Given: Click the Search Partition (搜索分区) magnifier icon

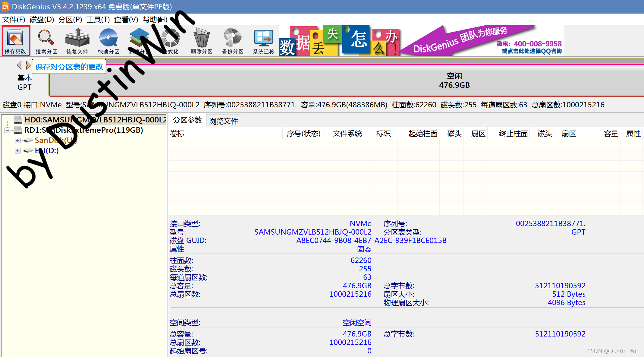Looking at the screenshot, I should click(46, 41).
